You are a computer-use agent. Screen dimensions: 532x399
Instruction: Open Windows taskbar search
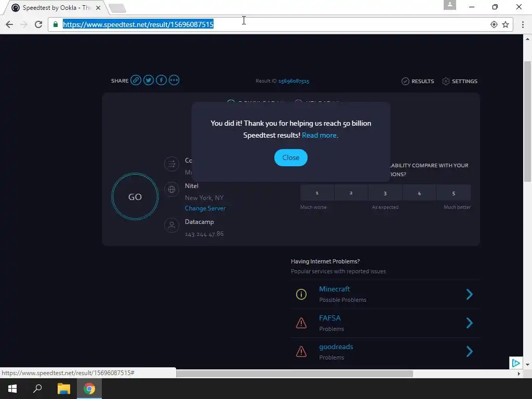pyautogui.click(x=37, y=389)
